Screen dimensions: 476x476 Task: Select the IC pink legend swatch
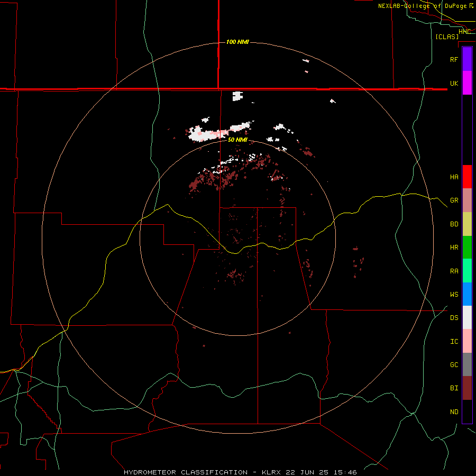coord(467,341)
